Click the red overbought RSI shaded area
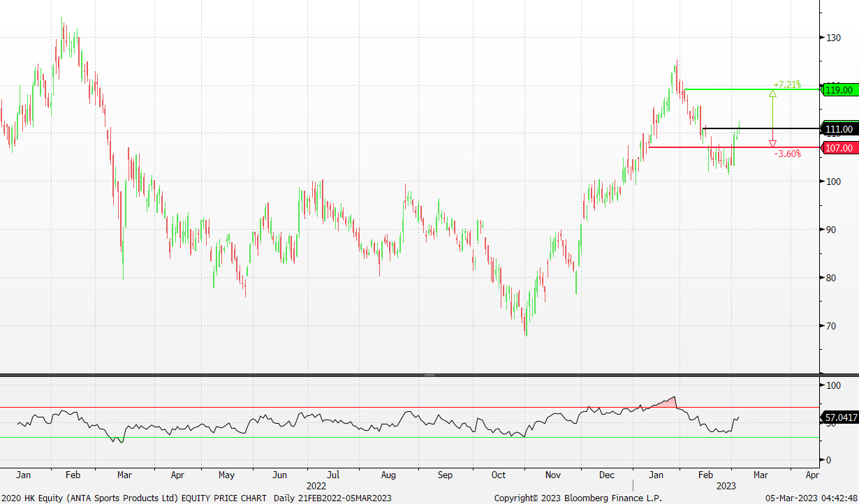The height and width of the screenshot is (504, 859). 667,403
